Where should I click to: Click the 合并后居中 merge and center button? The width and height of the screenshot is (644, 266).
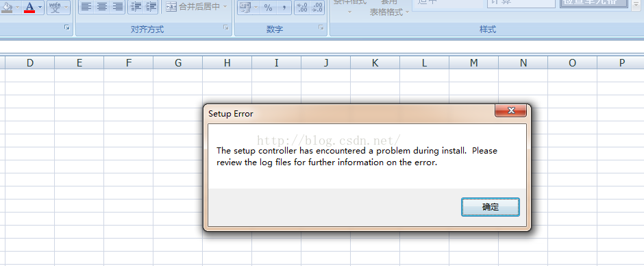194,7
